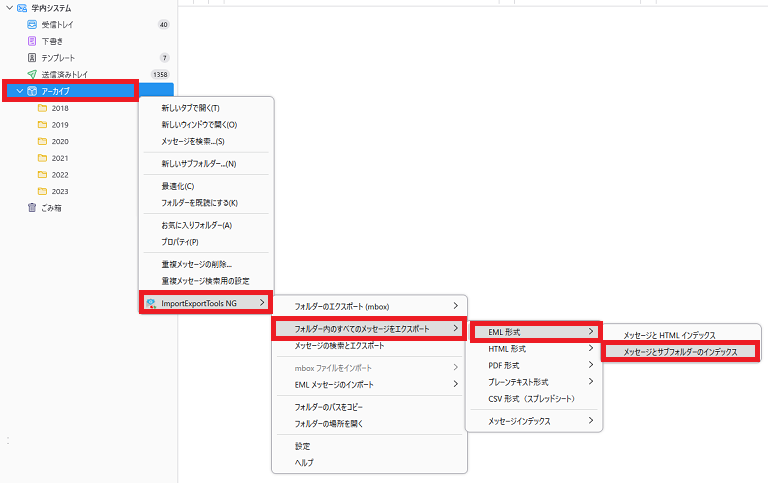Select the ごみ箱 folder label
The width and height of the screenshot is (768, 483).
pyautogui.click(x=51, y=208)
